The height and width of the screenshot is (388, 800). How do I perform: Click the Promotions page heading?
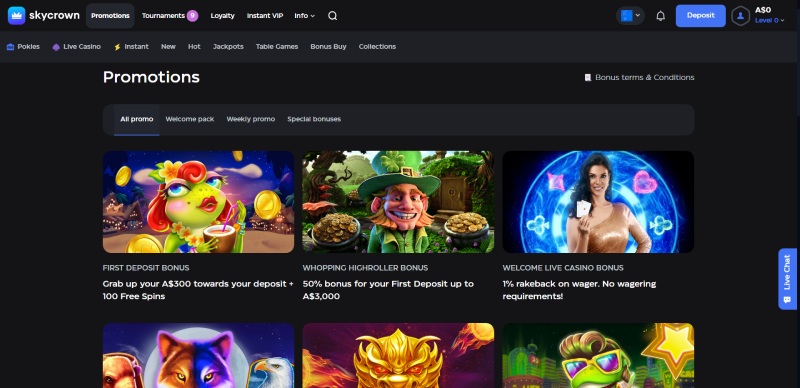[151, 77]
